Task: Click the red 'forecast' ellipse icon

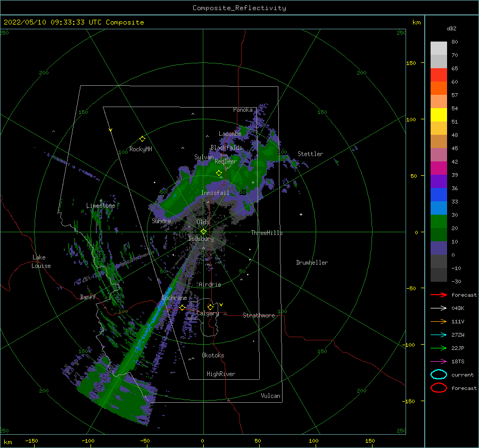Action: click(439, 388)
